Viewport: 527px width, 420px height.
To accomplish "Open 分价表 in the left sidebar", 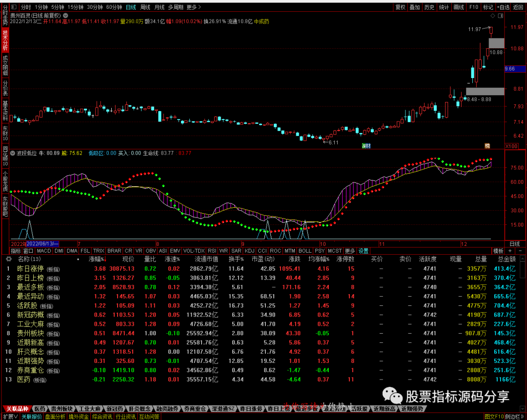I will point(5,88).
